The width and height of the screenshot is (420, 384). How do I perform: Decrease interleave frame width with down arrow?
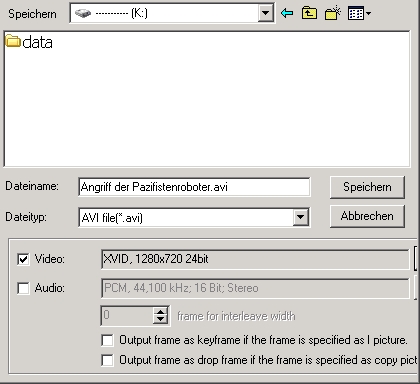(160, 319)
